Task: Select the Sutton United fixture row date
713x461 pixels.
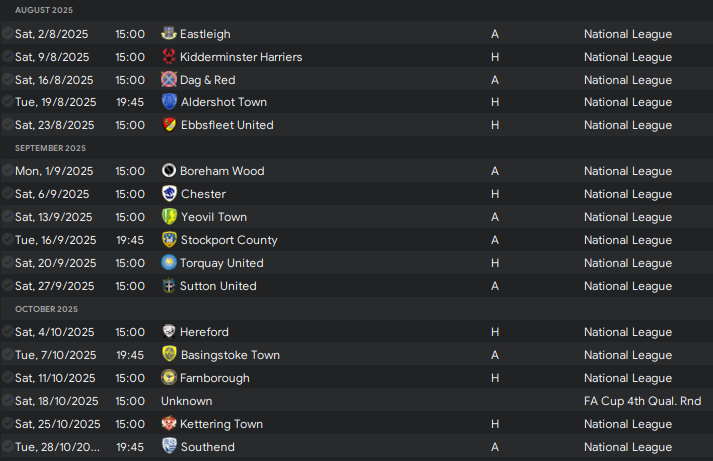Action: point(55,286)
